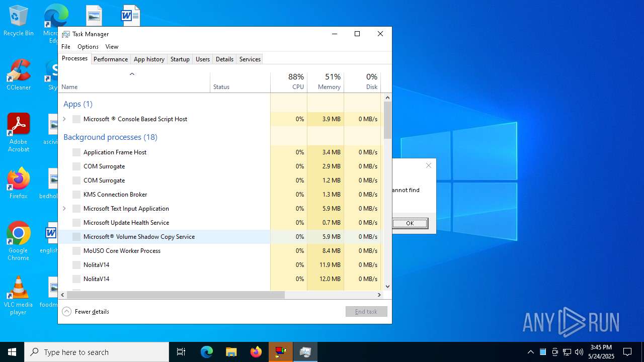The image size is (644, 362).
Task: Sort by the Status column header
Action: coord(240,82)
